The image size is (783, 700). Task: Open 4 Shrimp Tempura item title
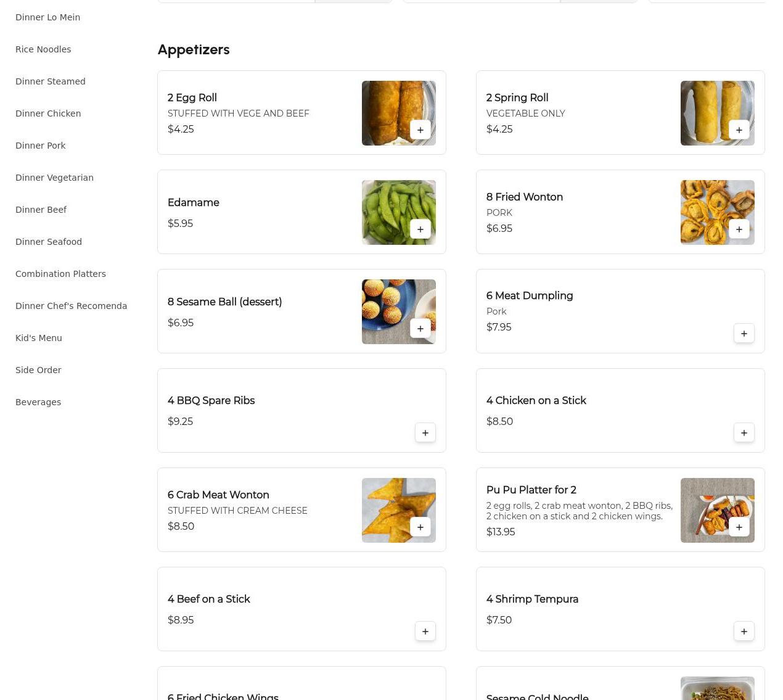point(532,599)
